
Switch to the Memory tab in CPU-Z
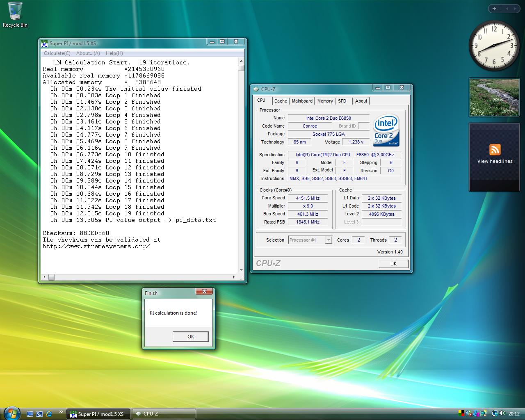[x=325, y=101]
